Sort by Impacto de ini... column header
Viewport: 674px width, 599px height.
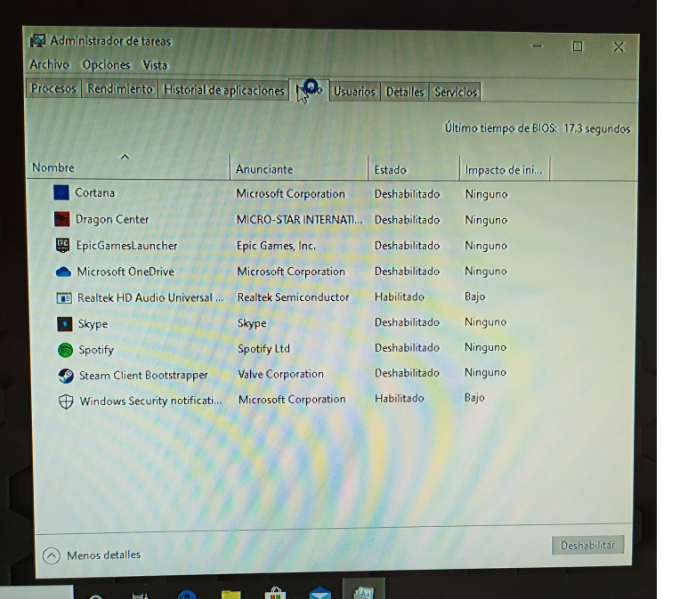(x=505, y=170)
